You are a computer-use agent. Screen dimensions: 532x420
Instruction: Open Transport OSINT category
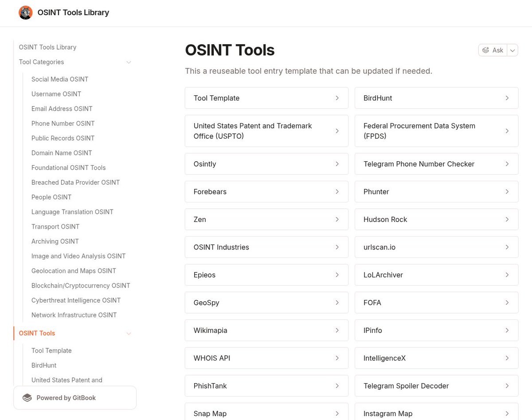pyautogui.click(x=55, y=226)
